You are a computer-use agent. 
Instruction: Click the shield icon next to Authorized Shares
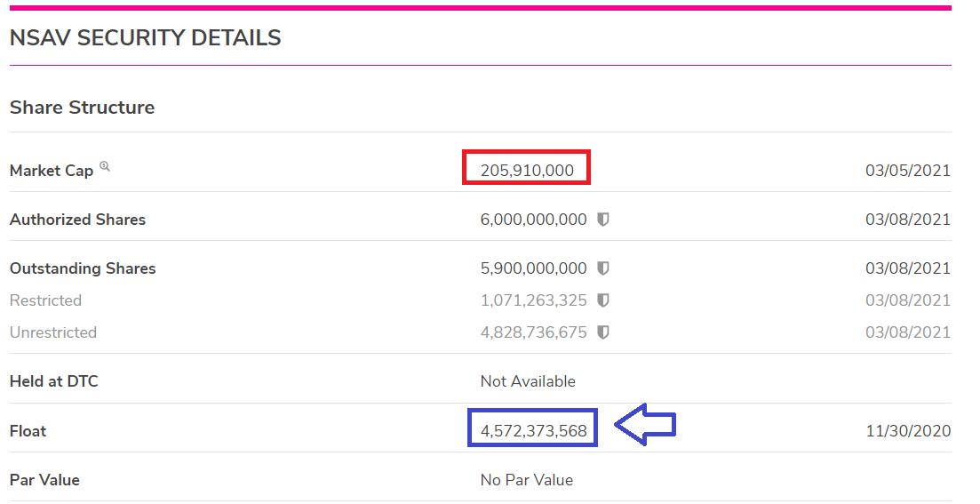click(603, 220)
